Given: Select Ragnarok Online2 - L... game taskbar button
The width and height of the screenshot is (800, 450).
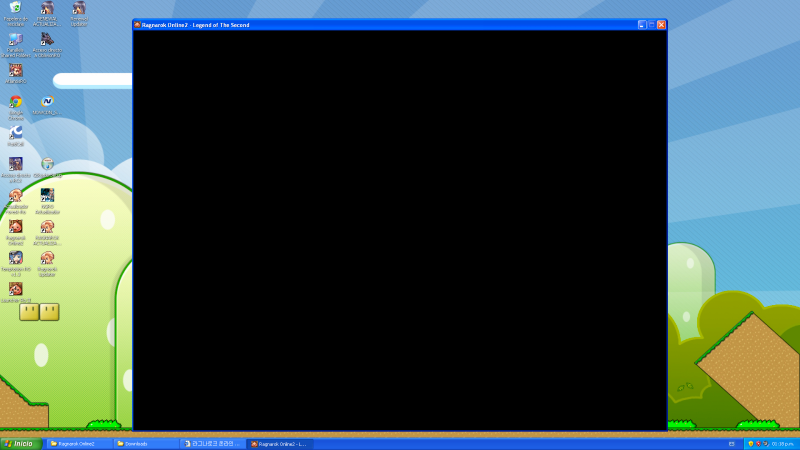Looking at the screenshot, I should click(x=280, y=444).
